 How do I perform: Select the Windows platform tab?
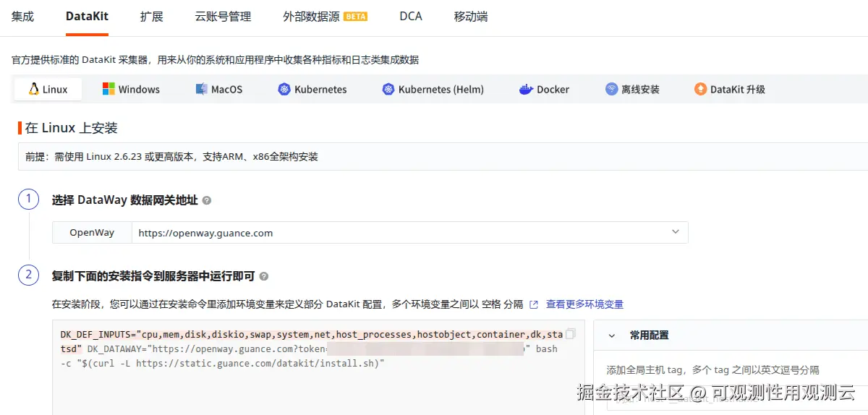[131, 90]
